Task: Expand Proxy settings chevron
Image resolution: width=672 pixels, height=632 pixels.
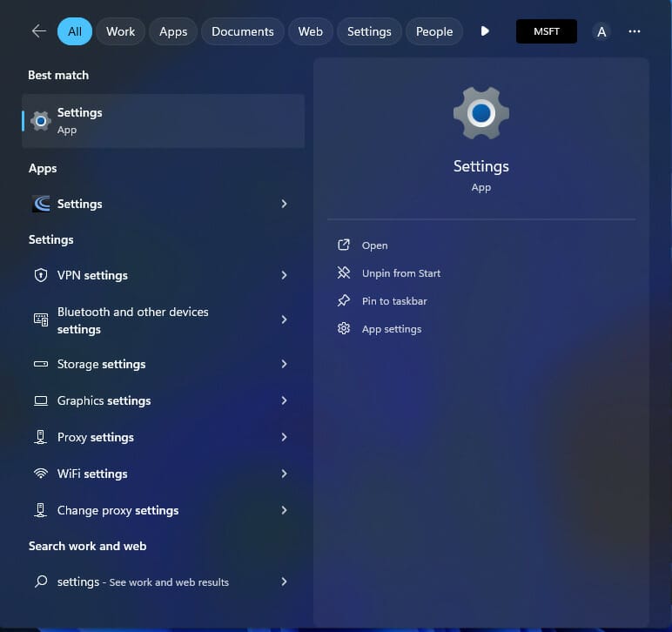Action: click(x=284, y=437)
